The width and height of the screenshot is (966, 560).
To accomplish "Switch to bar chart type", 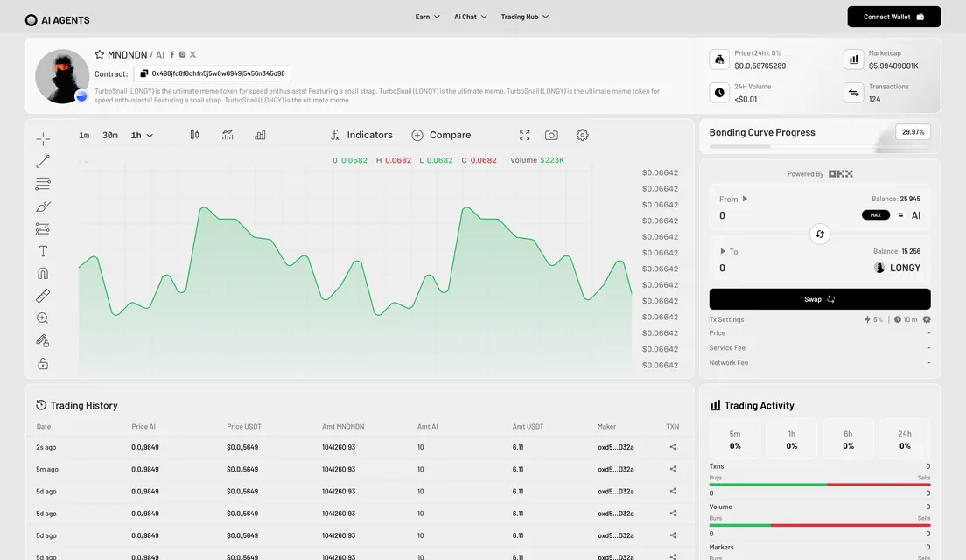I will point(260,135).
